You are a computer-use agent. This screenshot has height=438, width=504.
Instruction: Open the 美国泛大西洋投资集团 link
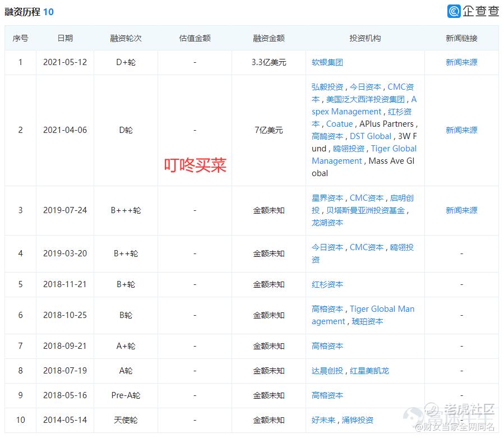point(366,99)
